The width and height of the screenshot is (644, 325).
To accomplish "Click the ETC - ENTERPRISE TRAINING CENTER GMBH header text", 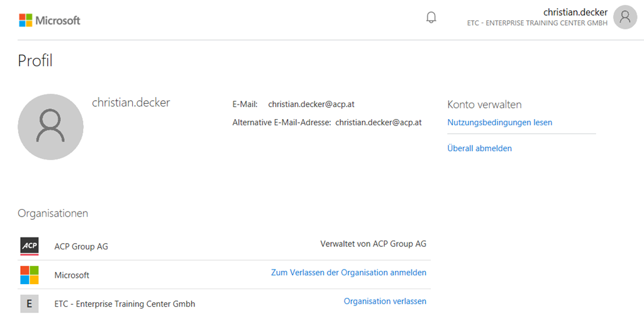I will pyautogui.click(x=537, y=23).
